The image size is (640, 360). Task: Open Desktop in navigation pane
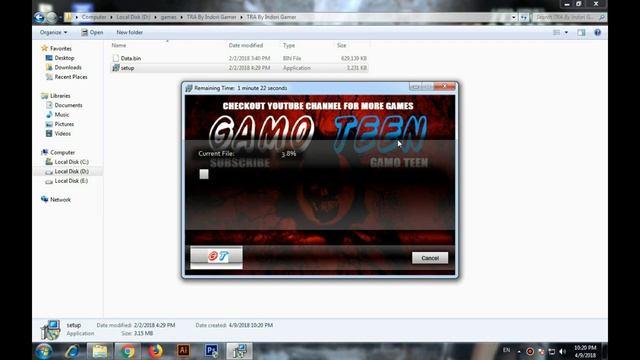(x=64, y=58)
